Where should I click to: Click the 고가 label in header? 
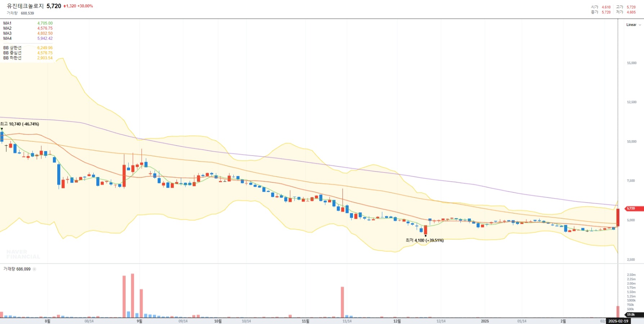point(620,7)
